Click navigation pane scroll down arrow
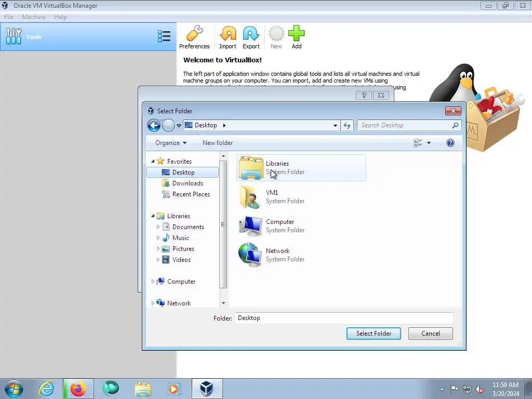 pyautogui.click(x=223, y=303)
